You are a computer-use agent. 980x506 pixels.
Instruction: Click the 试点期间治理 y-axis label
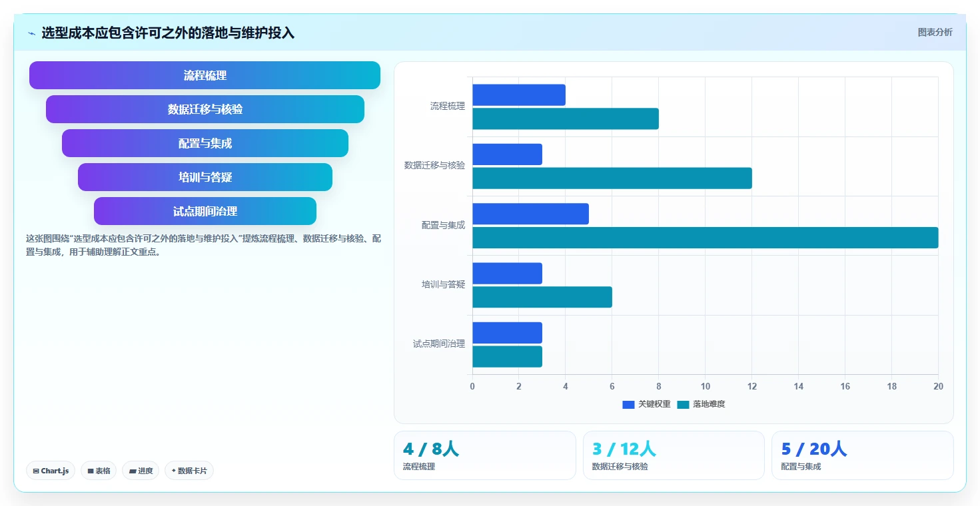439,344
